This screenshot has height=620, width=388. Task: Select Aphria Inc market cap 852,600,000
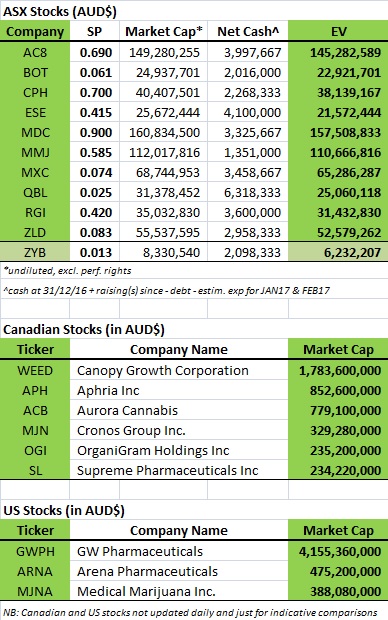(338, 391)
